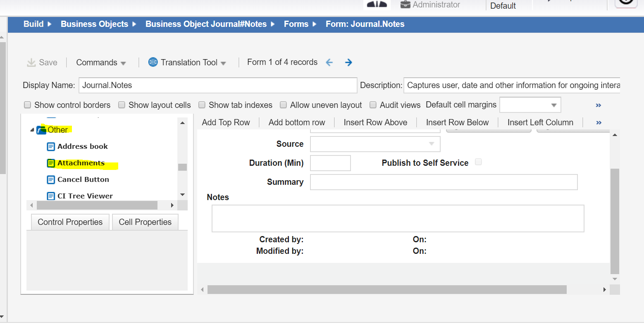Select the CI Tree Viewer control
Screen dimensions: 644x327
point(85,196)
